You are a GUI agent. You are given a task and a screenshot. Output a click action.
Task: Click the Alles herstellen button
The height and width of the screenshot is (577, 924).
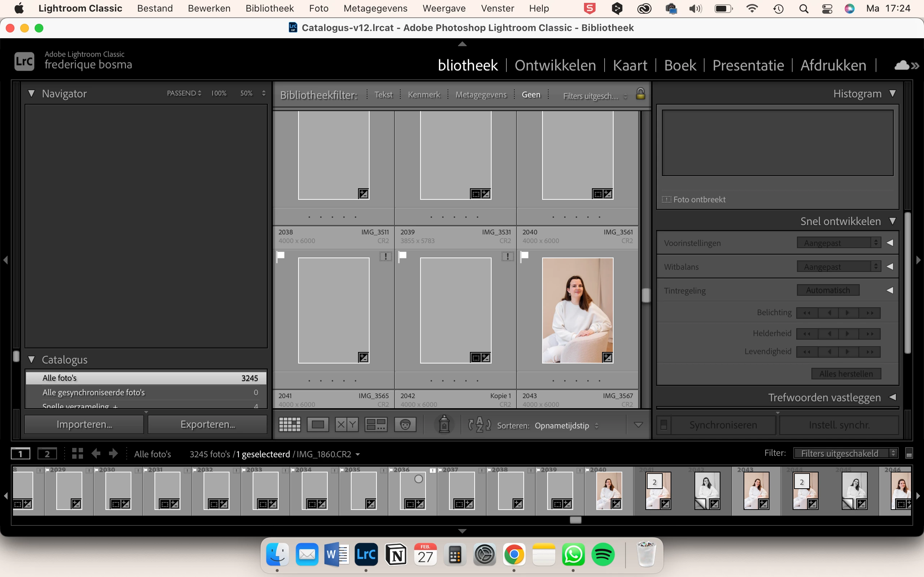point(846,374)
